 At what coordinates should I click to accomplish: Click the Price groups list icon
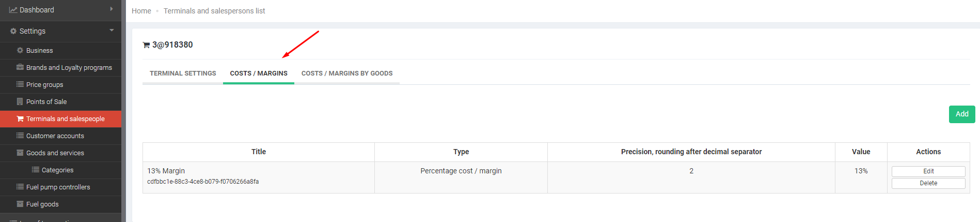click(x=20, y=84)
